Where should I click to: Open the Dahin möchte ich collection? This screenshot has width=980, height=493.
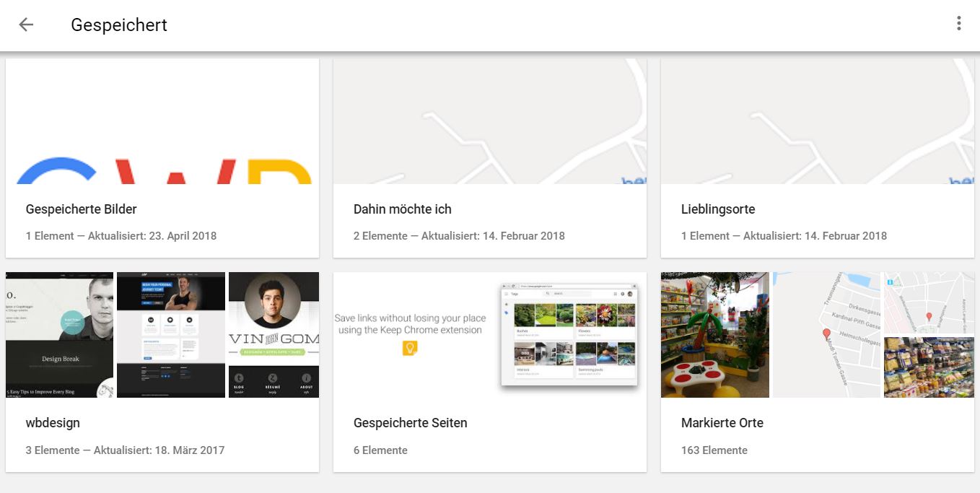(x=402, y=209)
